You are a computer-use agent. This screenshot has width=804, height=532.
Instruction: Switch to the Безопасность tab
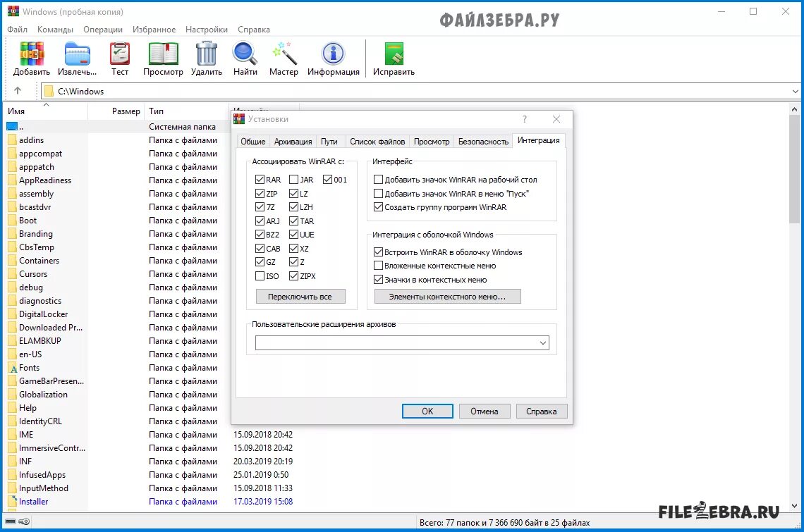coord(483,141)
